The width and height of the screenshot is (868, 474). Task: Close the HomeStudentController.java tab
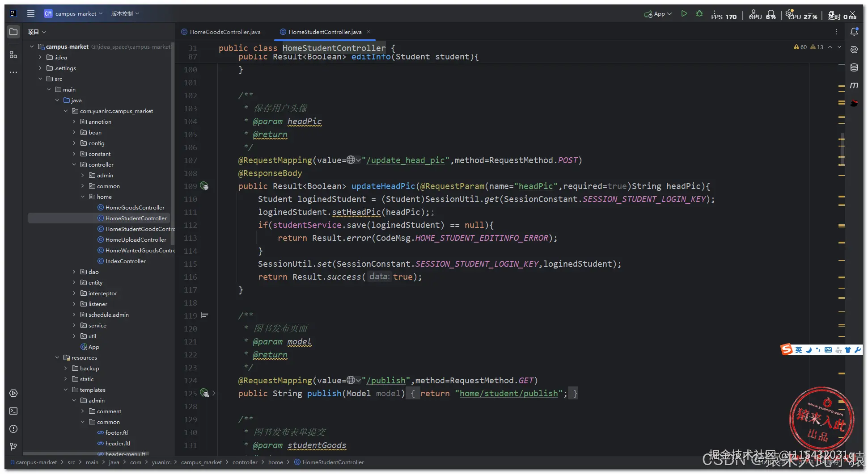point(368,32)
